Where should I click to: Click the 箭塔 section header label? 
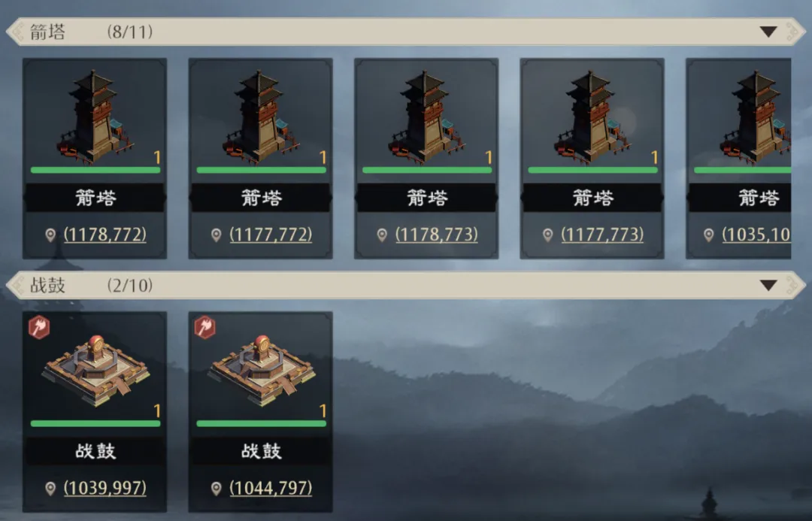(47, 32)
